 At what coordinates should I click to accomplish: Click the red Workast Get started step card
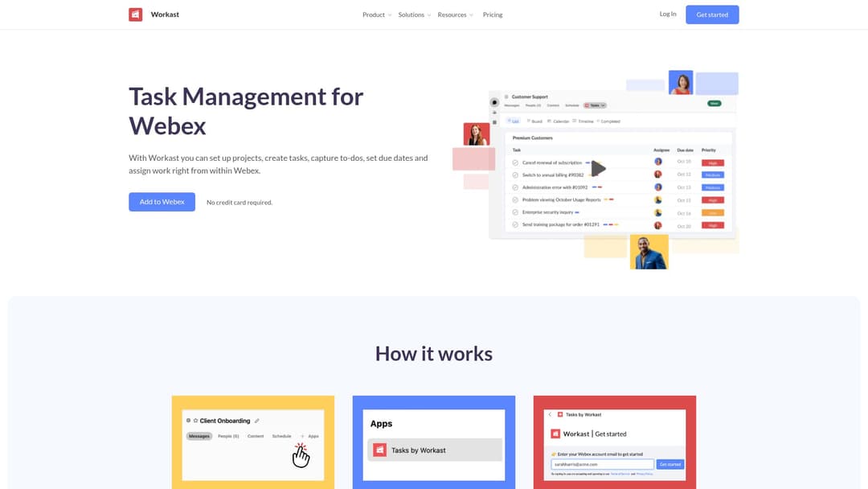click(x=615, y=442)
